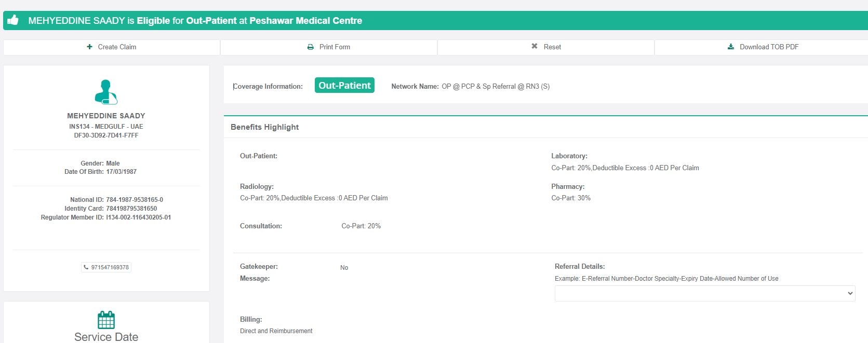Screen dimensions: 868x343
Task: Open the Referral Details dropdown
Action: click(x=704, y=293)
